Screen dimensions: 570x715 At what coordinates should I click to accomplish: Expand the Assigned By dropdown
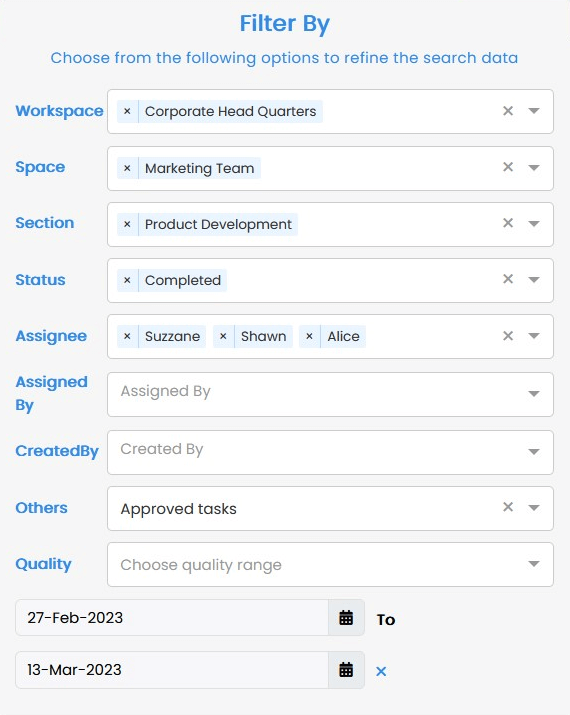[534, 394]
